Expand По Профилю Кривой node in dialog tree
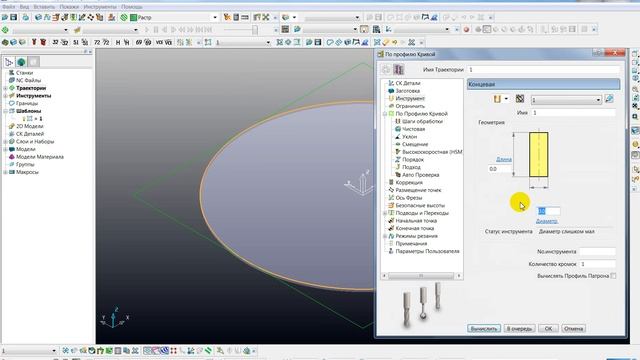The height and width of the screenshot is (360, 640). (385, 114)
